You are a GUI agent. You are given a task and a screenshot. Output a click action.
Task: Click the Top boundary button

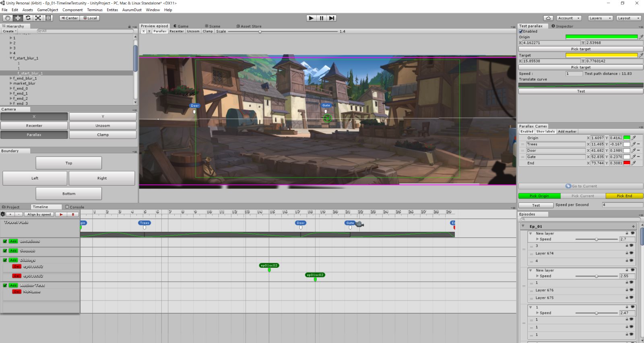coord(69,163)
